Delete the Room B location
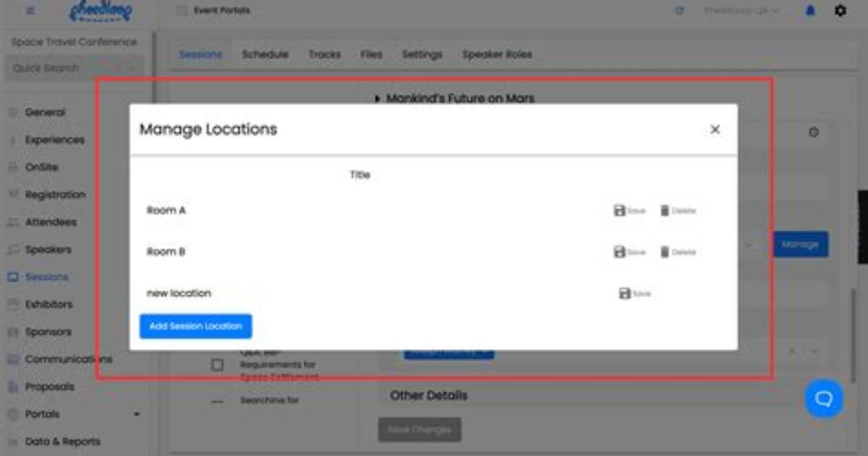 pos(678,252)
